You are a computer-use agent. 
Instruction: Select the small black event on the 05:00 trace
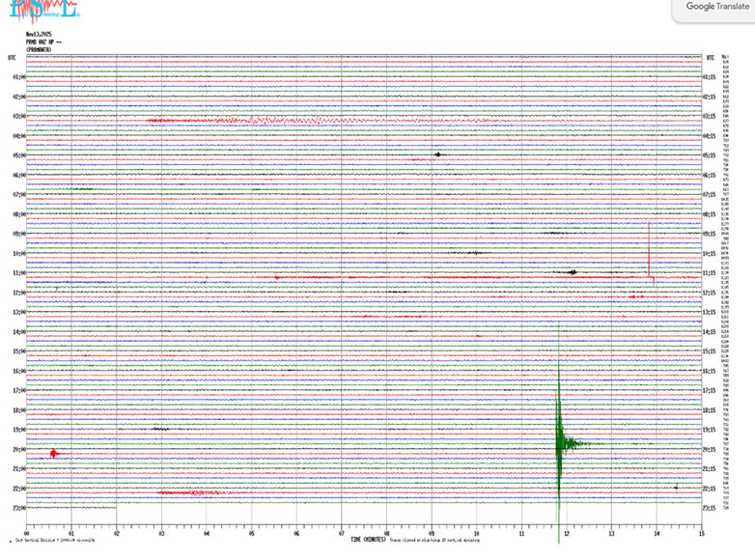pos(438,154)
